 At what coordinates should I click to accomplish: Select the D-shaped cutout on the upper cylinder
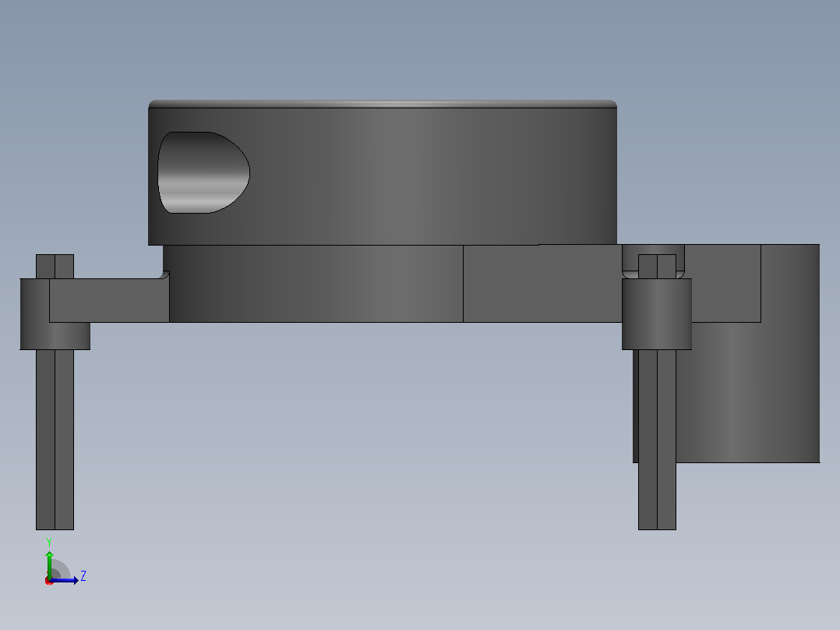[203, 172]
